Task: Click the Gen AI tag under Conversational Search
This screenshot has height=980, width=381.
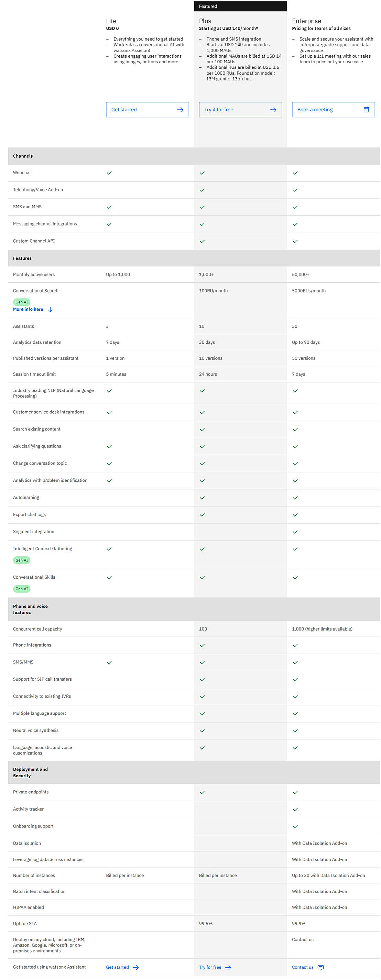Action: tap(22, 302)
